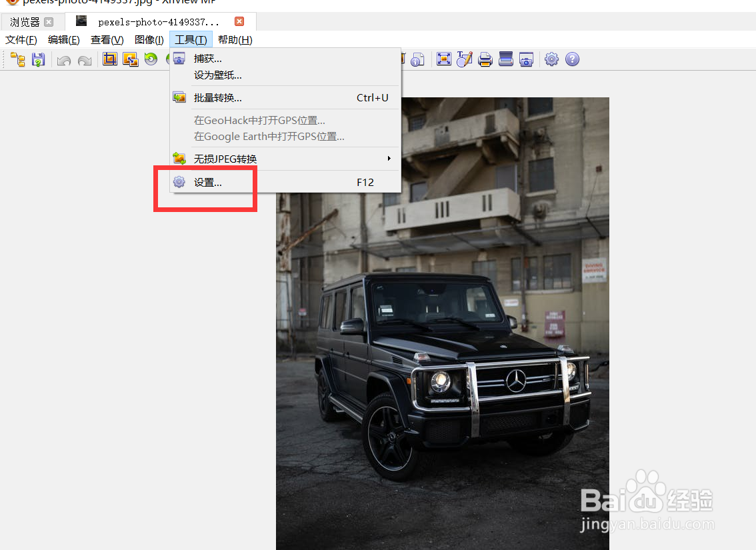Expand the 无损JPEG转换 submenu
756x550 pixels.
(x=285, y=159)
